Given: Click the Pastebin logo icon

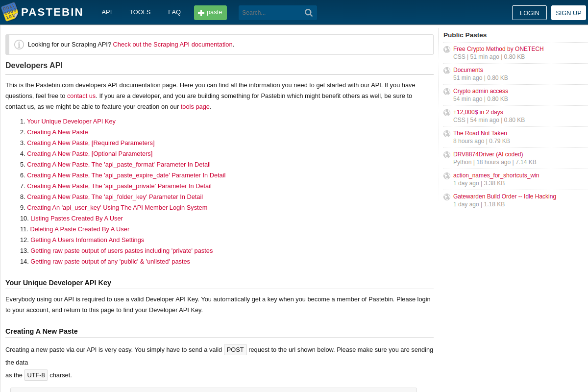Looking at the screenshot, I should [x=9, y=12].
